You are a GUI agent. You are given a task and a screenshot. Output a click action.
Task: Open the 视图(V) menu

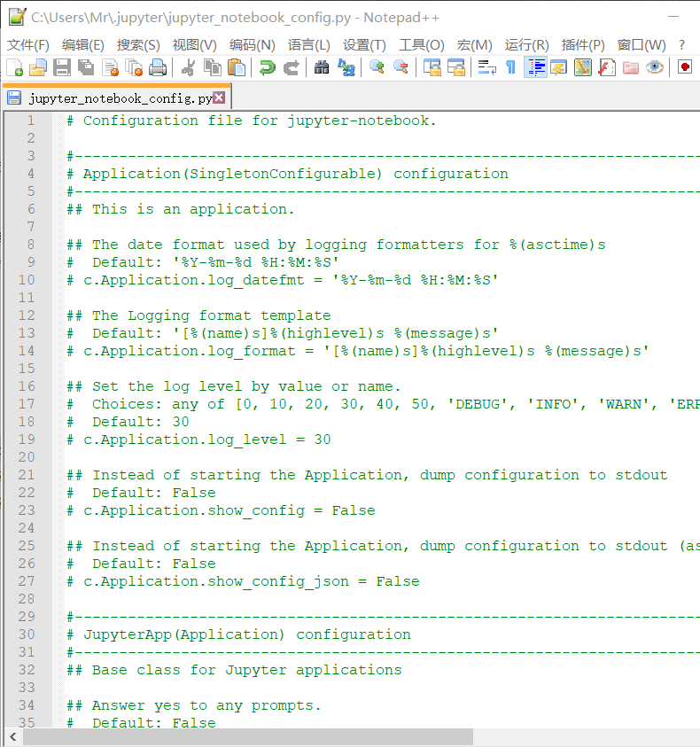(x=194, y=45)
